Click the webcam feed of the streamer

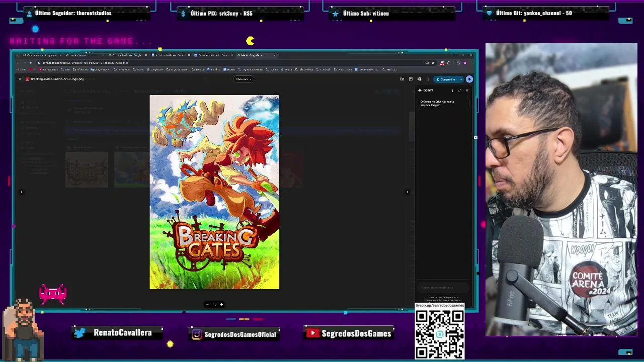(561, 190)
